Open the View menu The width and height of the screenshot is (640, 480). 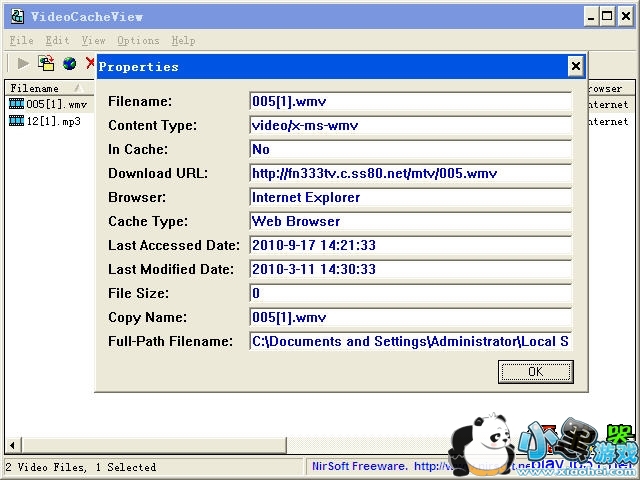[93, 40]
